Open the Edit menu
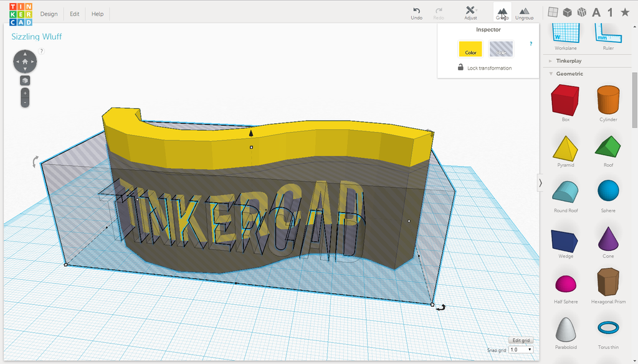Screen dimensions: 638x364 [74, 14]
